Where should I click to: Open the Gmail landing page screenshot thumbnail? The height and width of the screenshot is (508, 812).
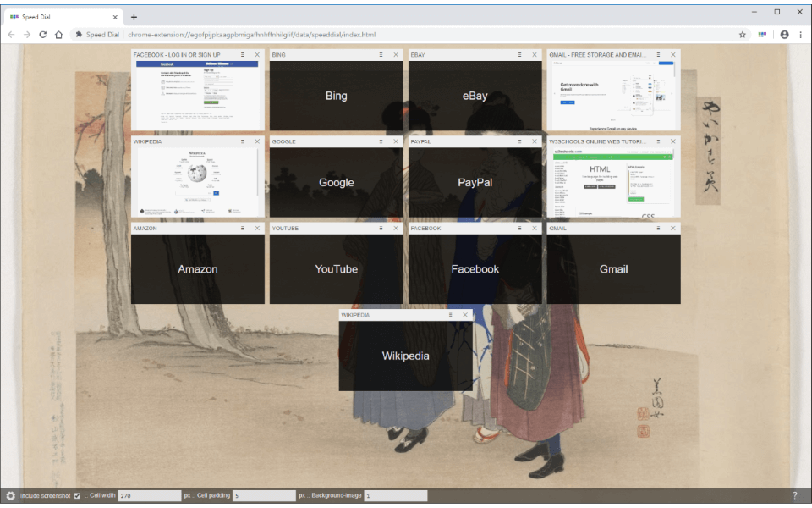(x=614, y=96)
